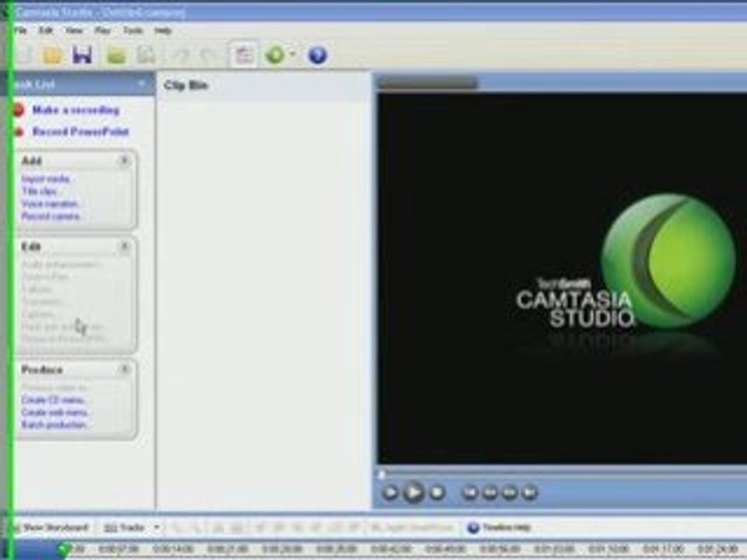Open dropdown arrow beside green round icon
The height and width of the screenshot is (560, 747).
[292, 54]
